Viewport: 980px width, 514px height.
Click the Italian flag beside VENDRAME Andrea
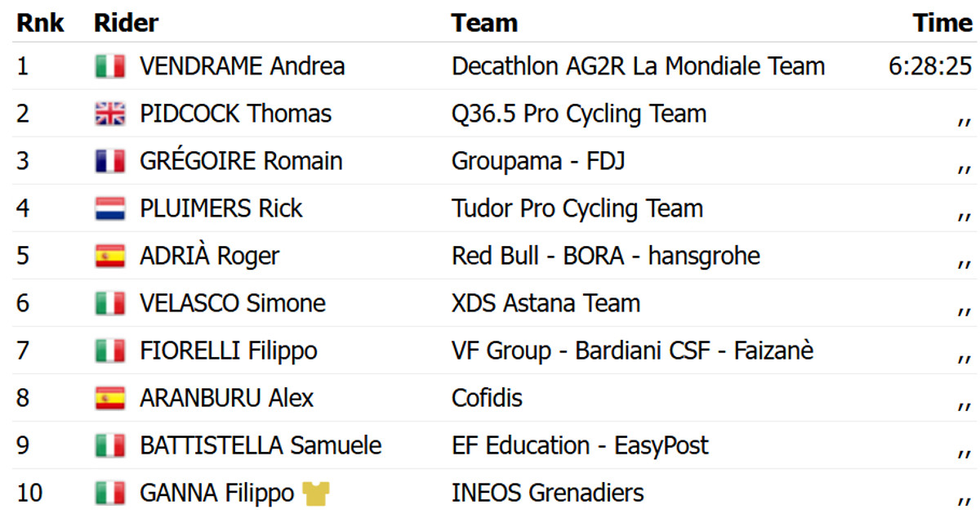(109, 66)
